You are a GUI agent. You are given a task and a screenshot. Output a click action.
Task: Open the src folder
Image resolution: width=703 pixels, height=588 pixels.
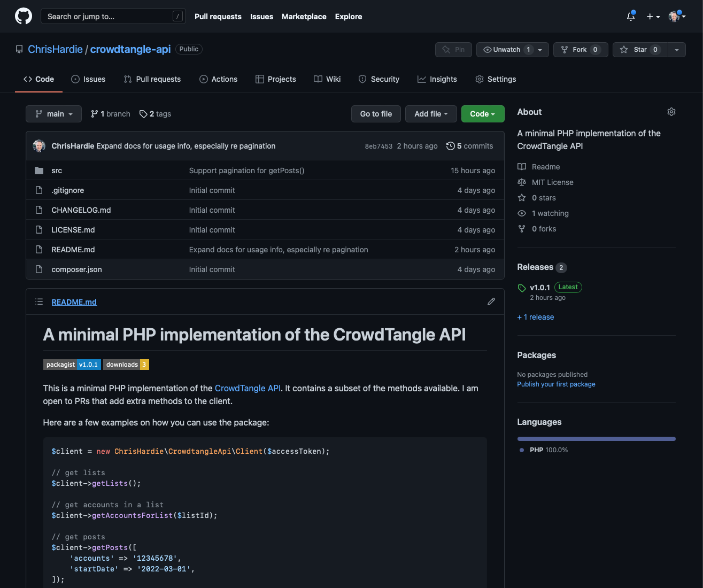click(57, 171)
